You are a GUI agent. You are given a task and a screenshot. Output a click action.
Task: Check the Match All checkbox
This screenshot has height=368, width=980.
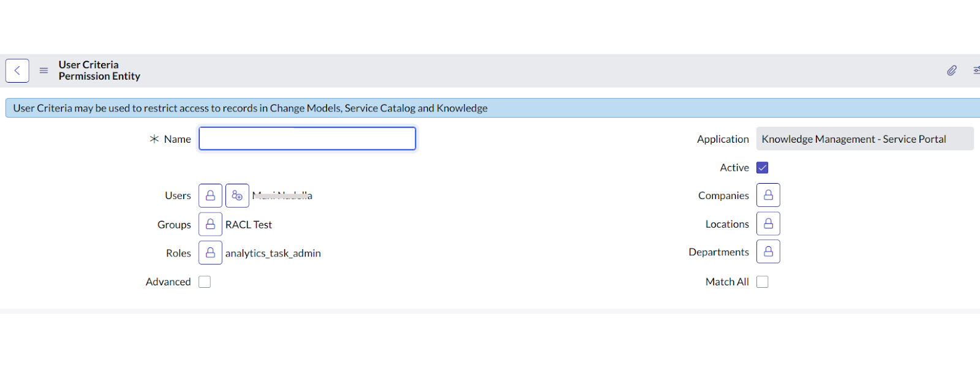point(763,282)
